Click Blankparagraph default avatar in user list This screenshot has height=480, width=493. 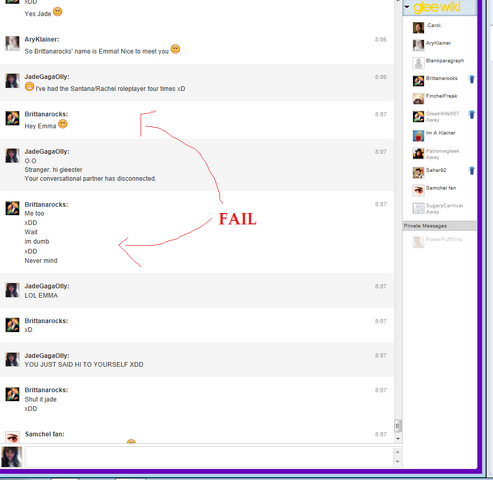pyautogui.click(x=418, y=63)
